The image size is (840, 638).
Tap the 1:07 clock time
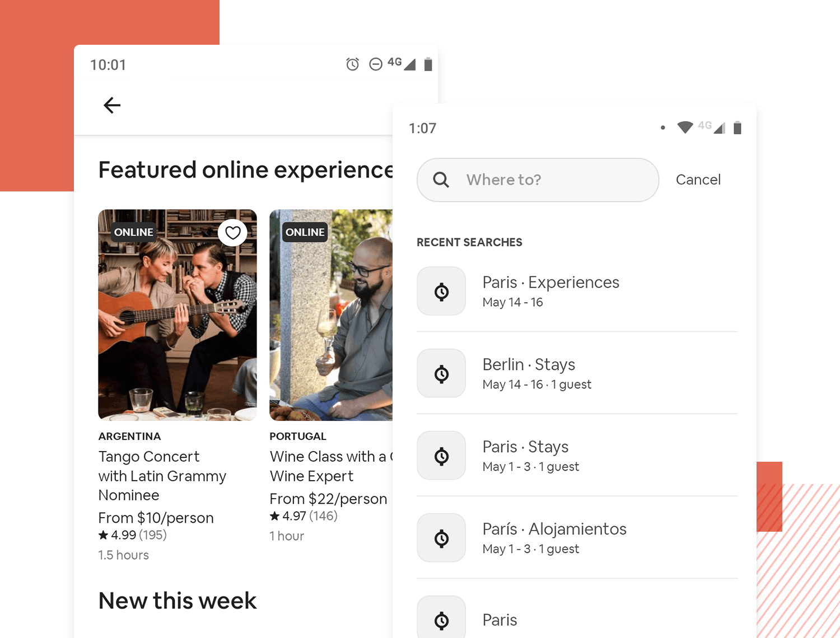[422, 128]
